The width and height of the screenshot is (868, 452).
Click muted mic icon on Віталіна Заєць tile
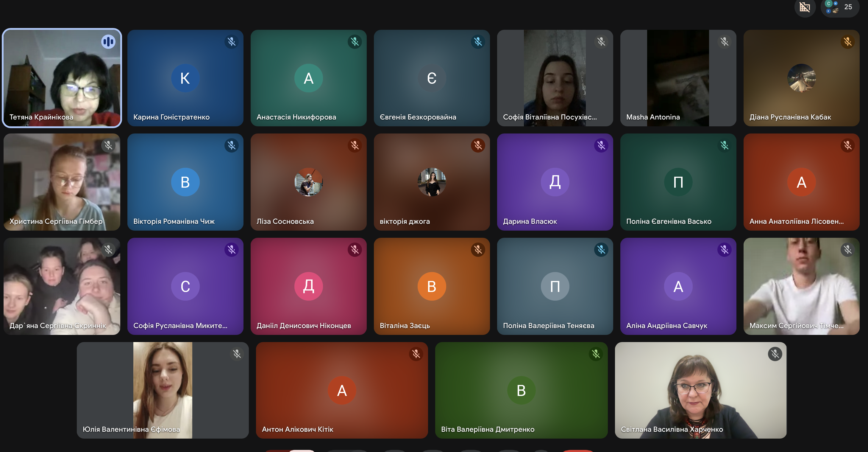[x=478, y=250]
